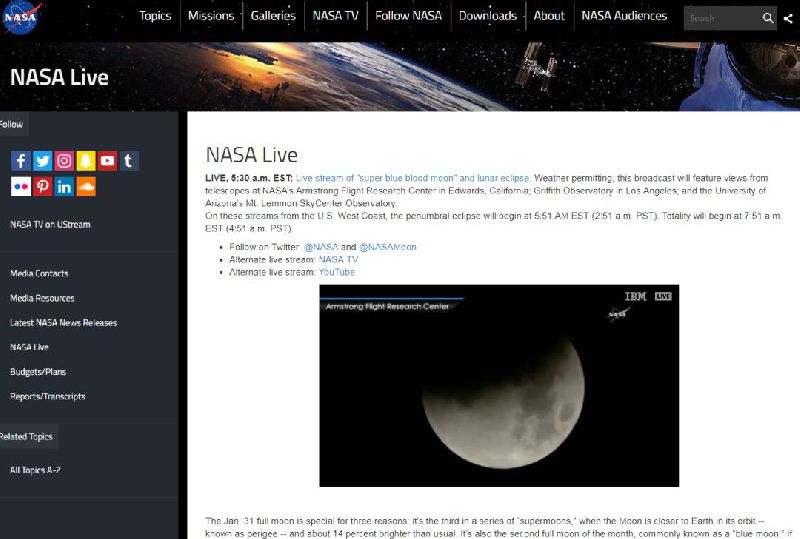The image size is (800, 539).
Task: Click the NASA watermark on video
Action: 618,313
